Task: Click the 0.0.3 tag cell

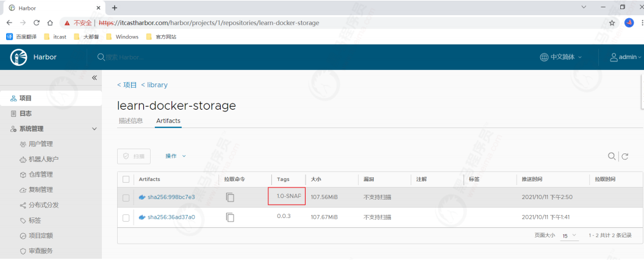Action: (284, 216)
